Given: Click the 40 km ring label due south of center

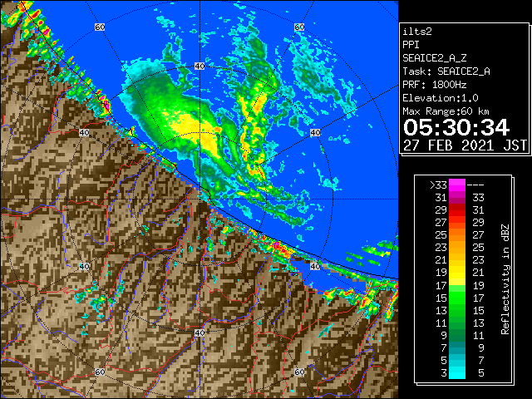Looking at the screenshot, I should (x=199, y=332).
